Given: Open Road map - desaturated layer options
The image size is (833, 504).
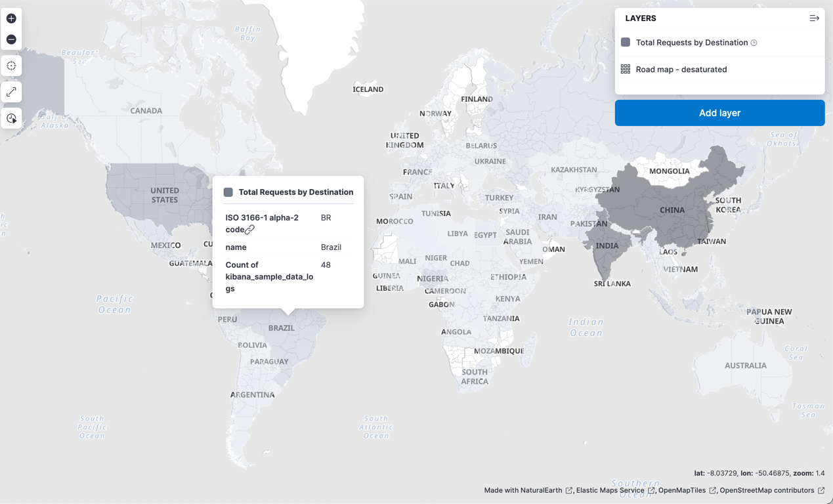Looking at the screenshot, I should coord(681,70).
